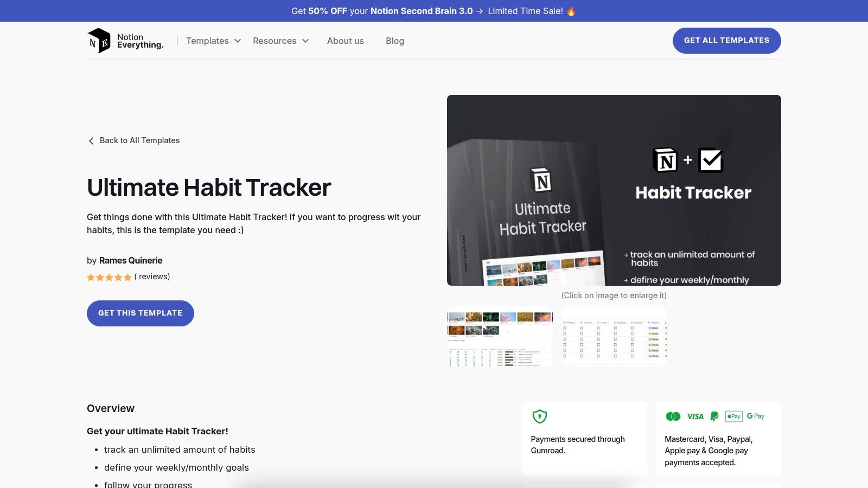This screenshot has height=488, width=868.
Task: Click the GET THIS TEMPLATE button
Action: click(141, 313)
